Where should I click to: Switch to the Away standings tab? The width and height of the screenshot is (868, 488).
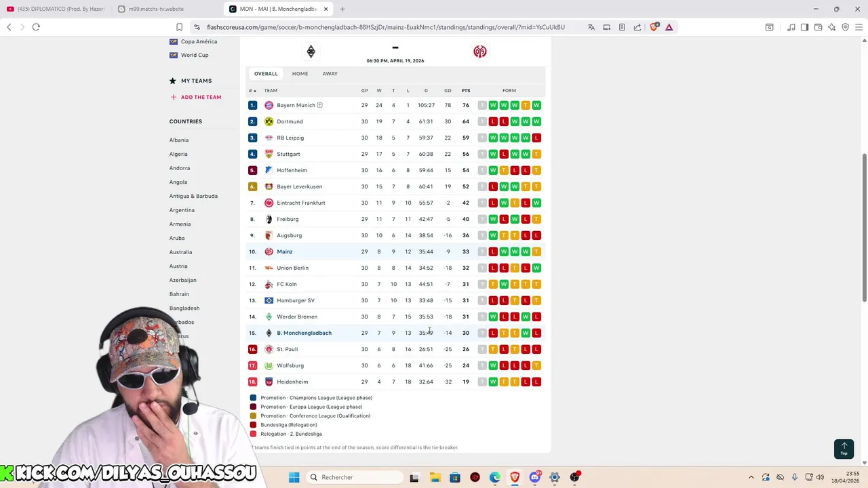330,74
